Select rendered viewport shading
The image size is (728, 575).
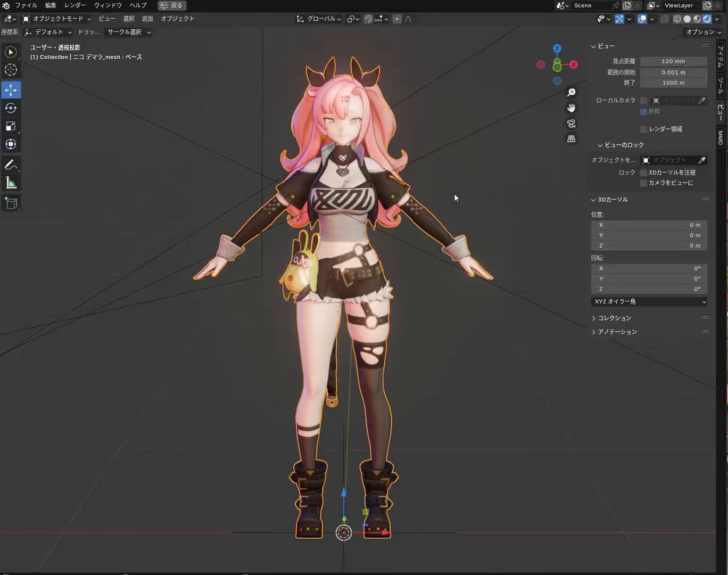click(x=707, y=19)
